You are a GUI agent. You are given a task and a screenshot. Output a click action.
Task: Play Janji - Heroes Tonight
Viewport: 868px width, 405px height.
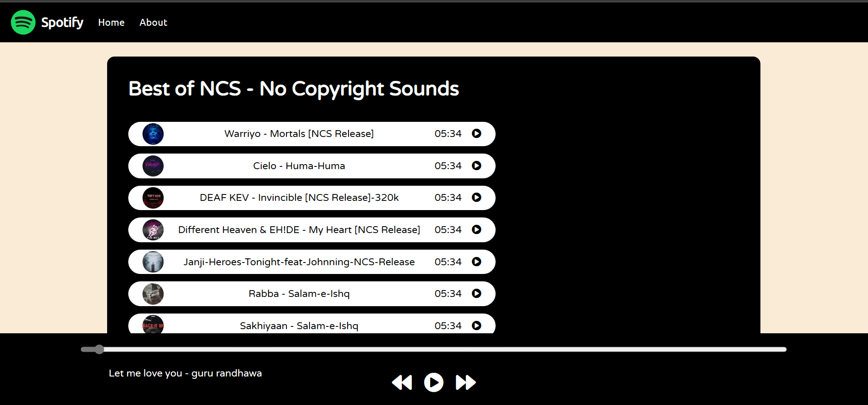[477, 262]
